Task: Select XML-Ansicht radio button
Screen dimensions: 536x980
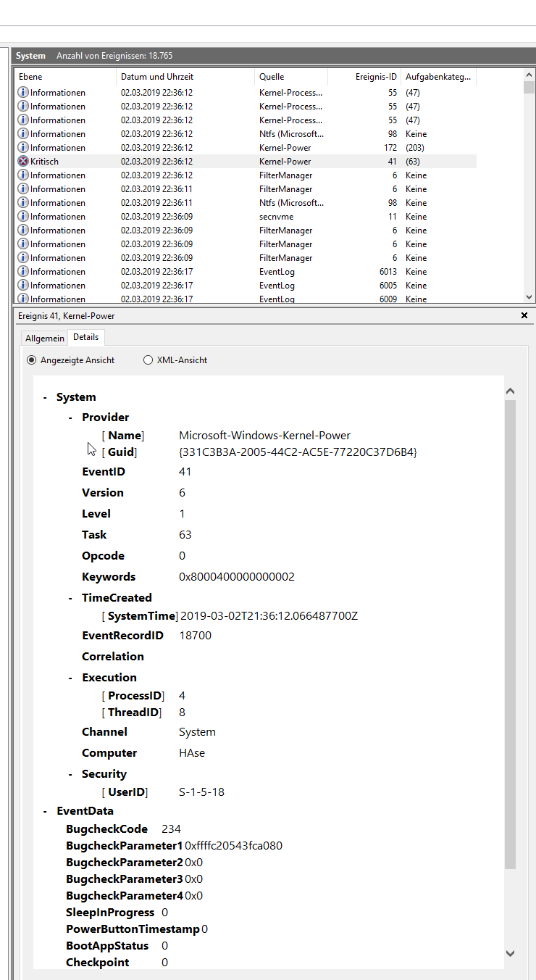Action: click(x=148, y=360)
